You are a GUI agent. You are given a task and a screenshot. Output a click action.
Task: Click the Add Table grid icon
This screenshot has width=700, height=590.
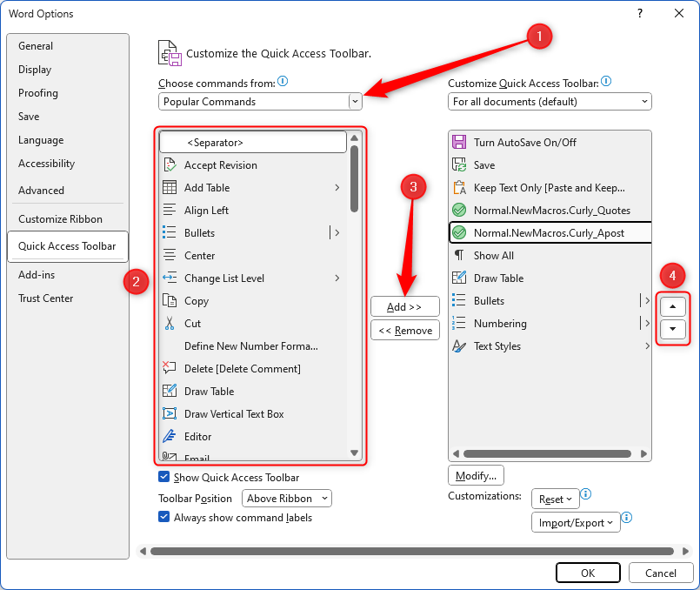point(170,188)
